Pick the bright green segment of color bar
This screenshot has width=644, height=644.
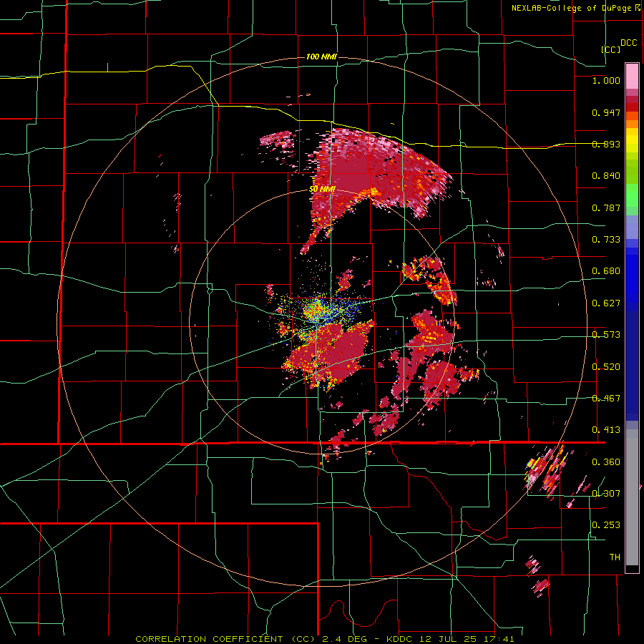click(632, 195)
